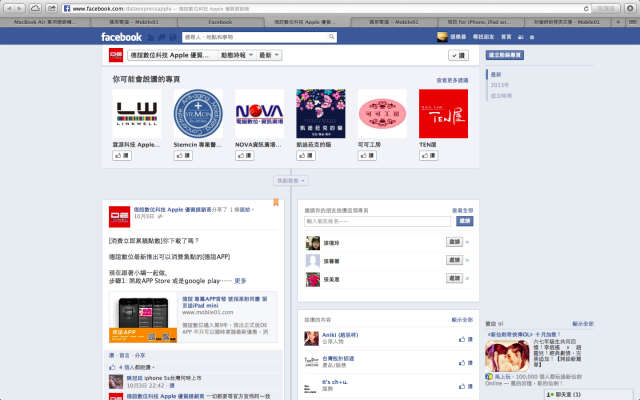Like the Stemcin suggested page
640x400 pixels.
coord(183,156)
